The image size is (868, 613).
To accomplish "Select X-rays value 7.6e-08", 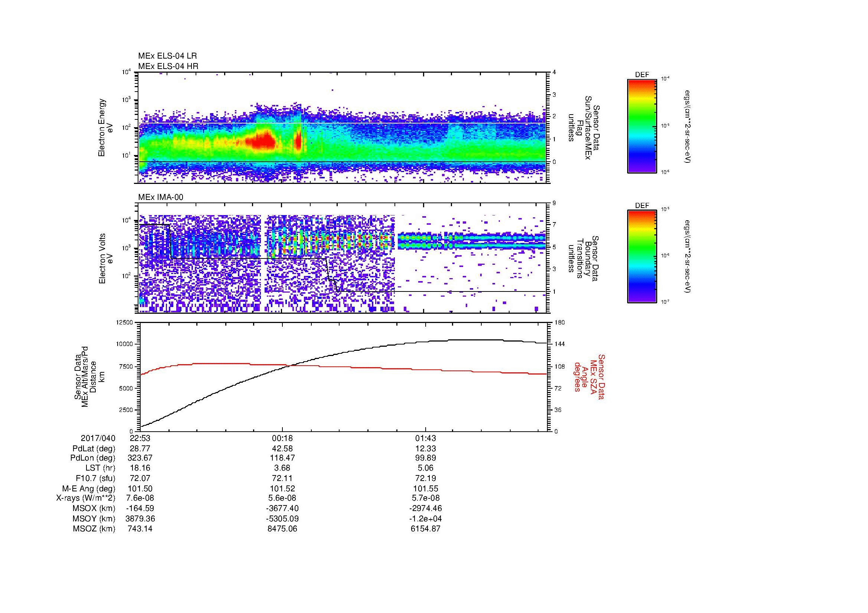I will (x=140, y=498).
